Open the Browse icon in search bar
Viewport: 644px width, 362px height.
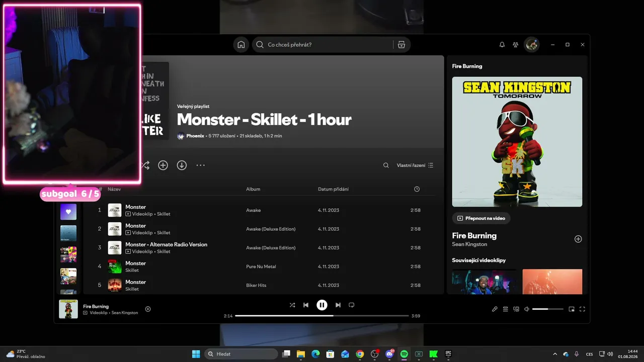[401, 45]
